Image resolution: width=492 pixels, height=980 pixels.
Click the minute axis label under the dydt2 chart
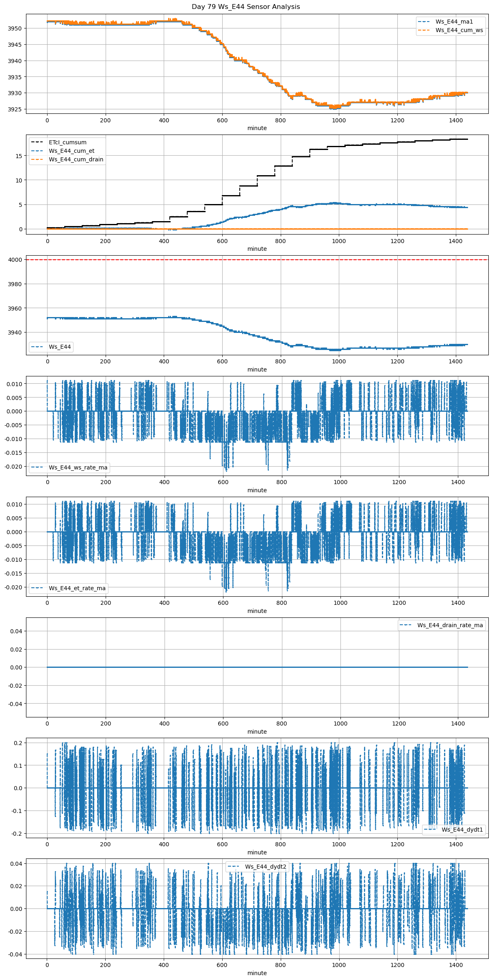click(257, 973)
